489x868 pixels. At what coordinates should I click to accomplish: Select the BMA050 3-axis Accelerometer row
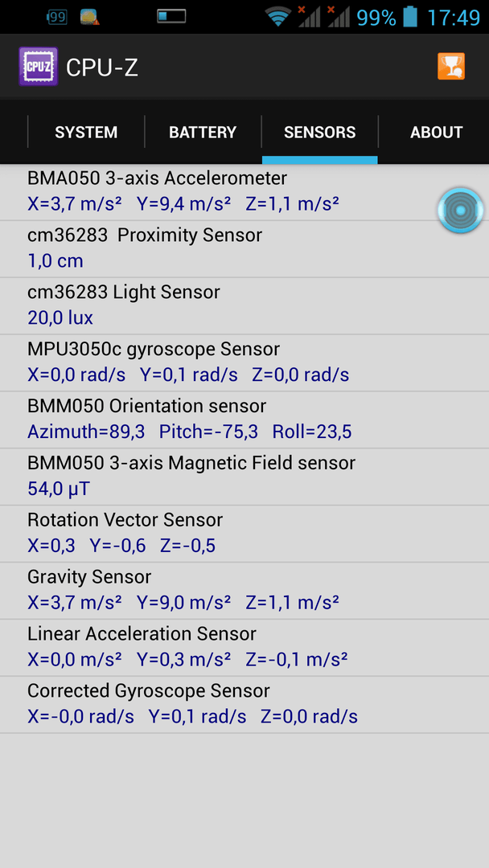click(x=244, y=191)
